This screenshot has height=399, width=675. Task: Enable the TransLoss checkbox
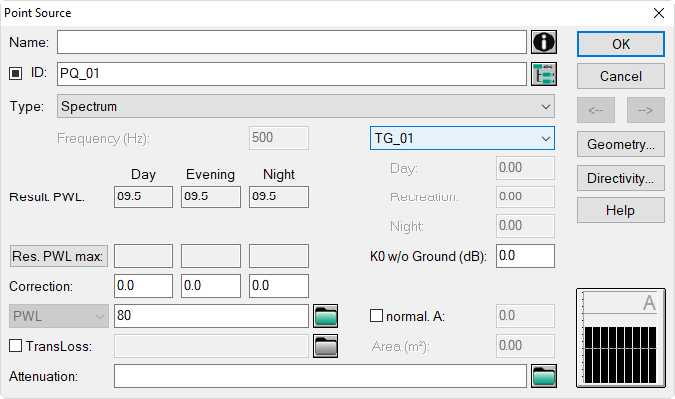coord(15,346)
